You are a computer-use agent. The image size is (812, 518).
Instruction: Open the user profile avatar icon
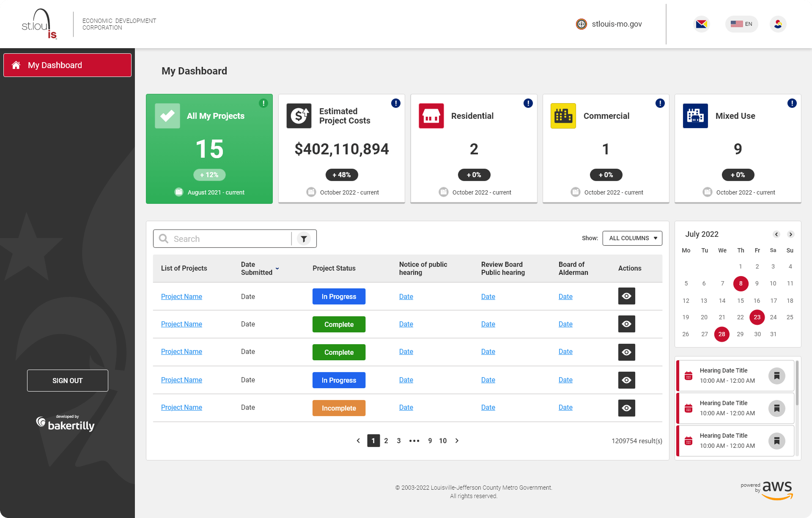coord(778,24)
